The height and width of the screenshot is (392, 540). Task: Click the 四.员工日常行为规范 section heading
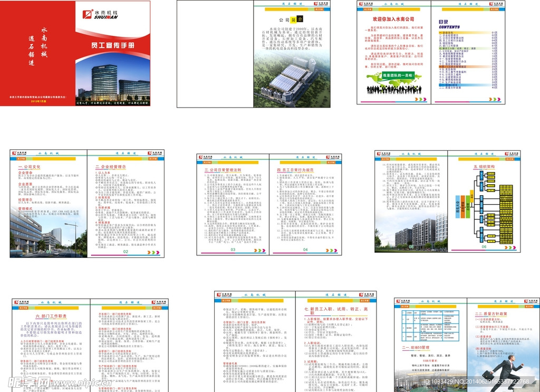[x=295, y=170]
